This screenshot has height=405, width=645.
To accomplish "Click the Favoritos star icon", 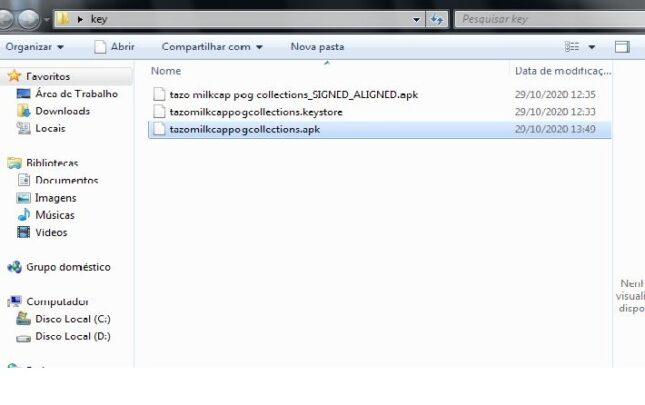I will pos(14,76).
